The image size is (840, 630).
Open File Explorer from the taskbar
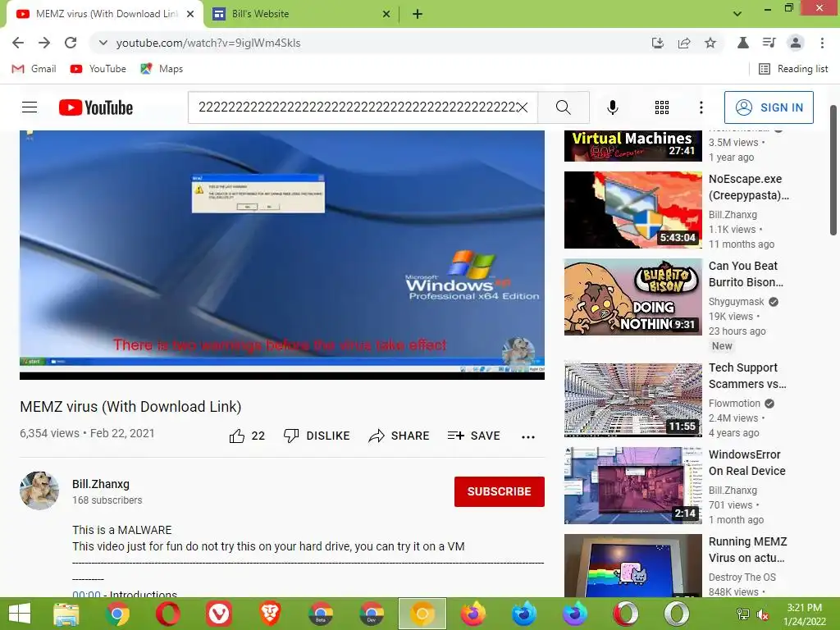66,614
